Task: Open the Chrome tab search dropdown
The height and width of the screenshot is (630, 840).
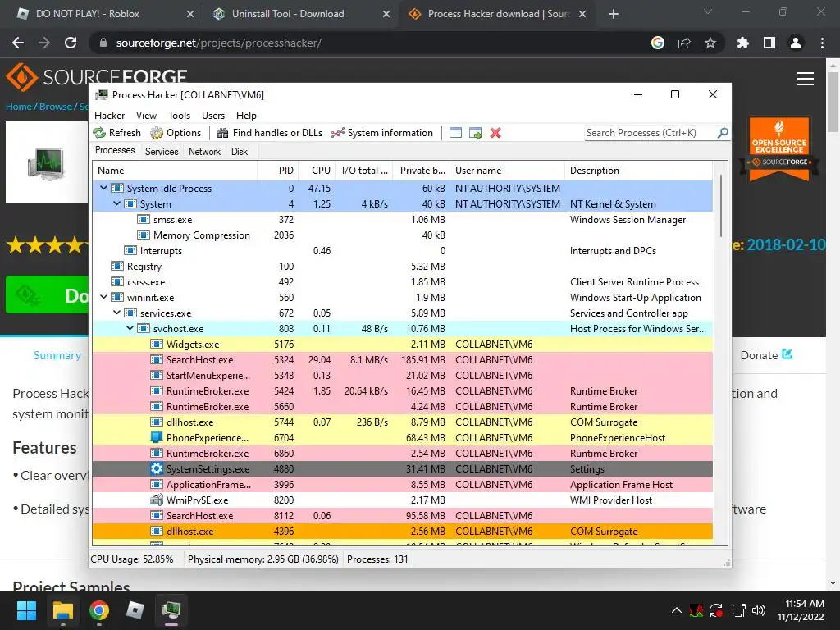Action: click(708, 11)
